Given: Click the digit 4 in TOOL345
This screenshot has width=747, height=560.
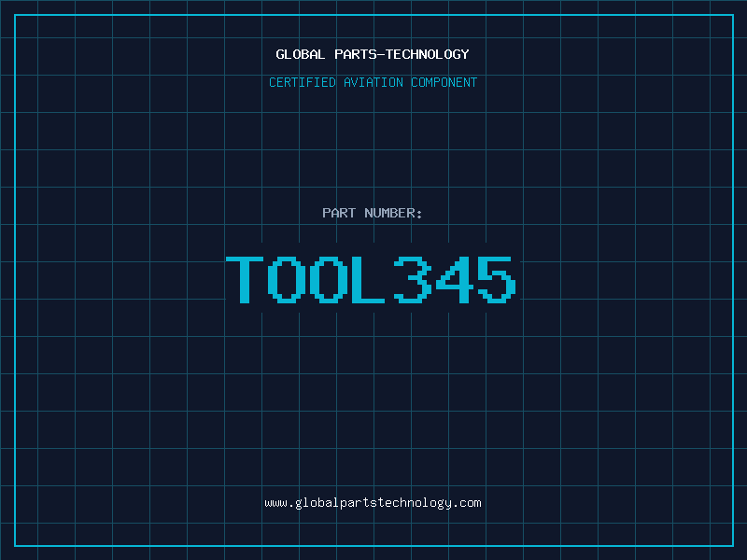Looking at the screenshot, I should (452, 280).
